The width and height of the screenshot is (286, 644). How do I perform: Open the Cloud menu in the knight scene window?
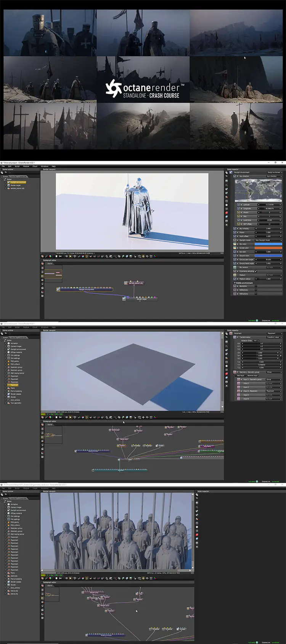click(x=35, y=166)
